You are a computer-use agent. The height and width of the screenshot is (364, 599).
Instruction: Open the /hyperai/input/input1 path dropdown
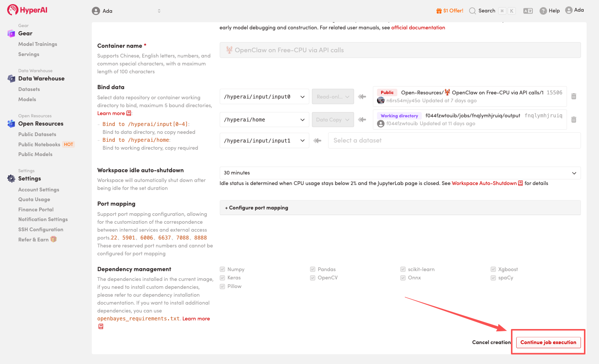coord(264,141)
